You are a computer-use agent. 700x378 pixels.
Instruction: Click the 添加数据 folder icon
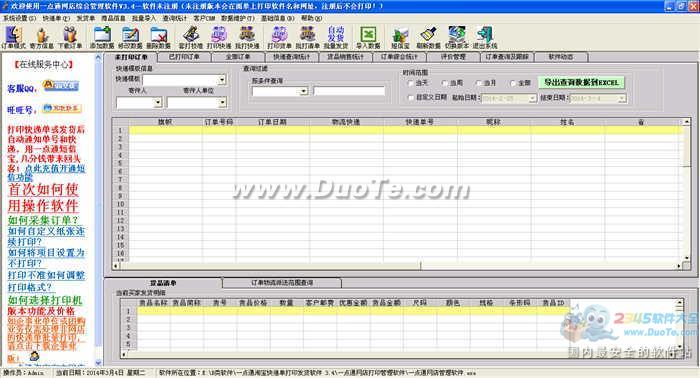pos(102,37)
